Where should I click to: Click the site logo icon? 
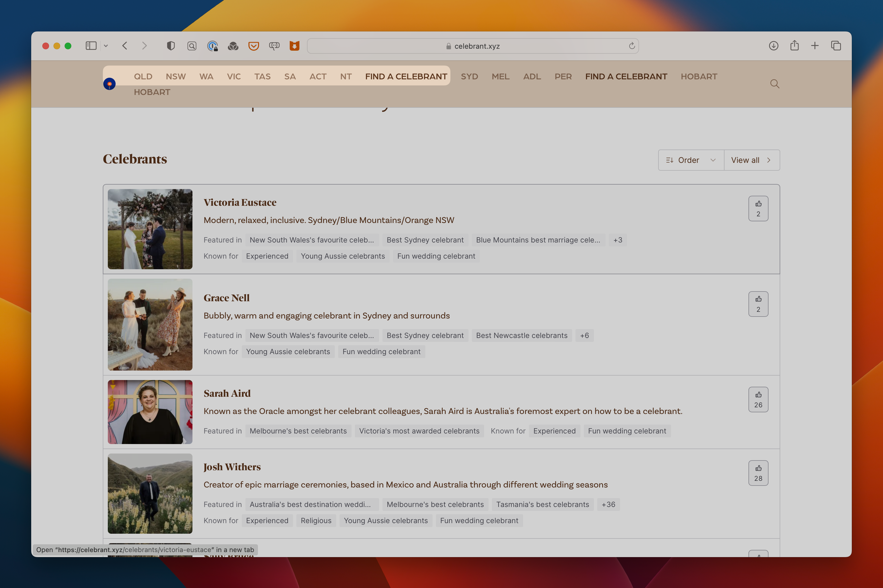[x=109, y=84]
